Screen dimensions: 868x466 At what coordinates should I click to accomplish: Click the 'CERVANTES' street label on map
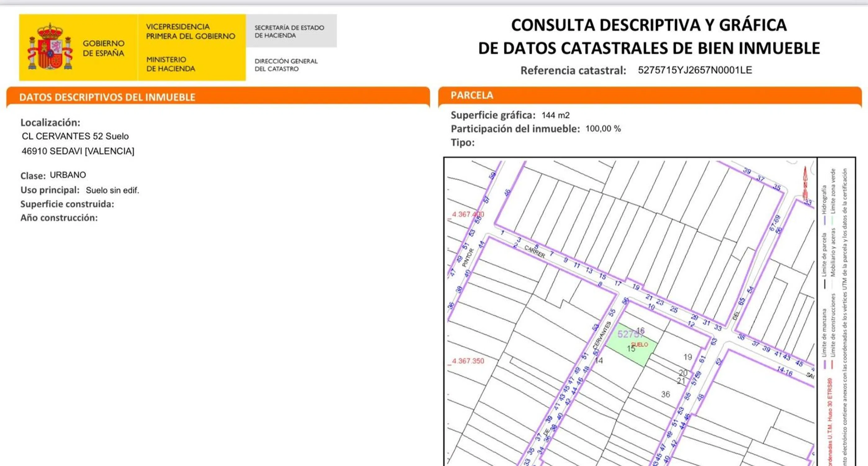point(602,336)
